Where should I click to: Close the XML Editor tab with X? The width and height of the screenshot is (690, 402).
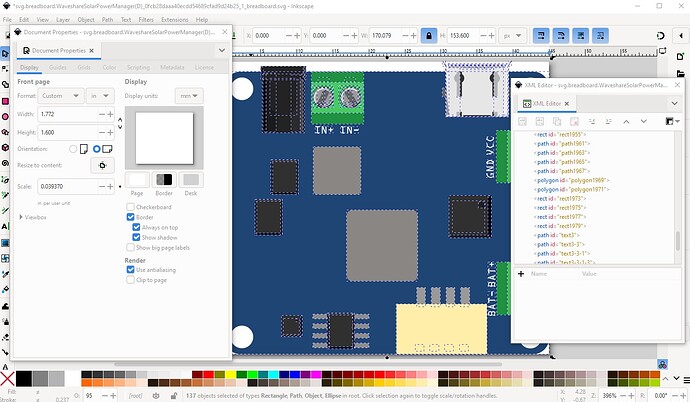point(567,103)
